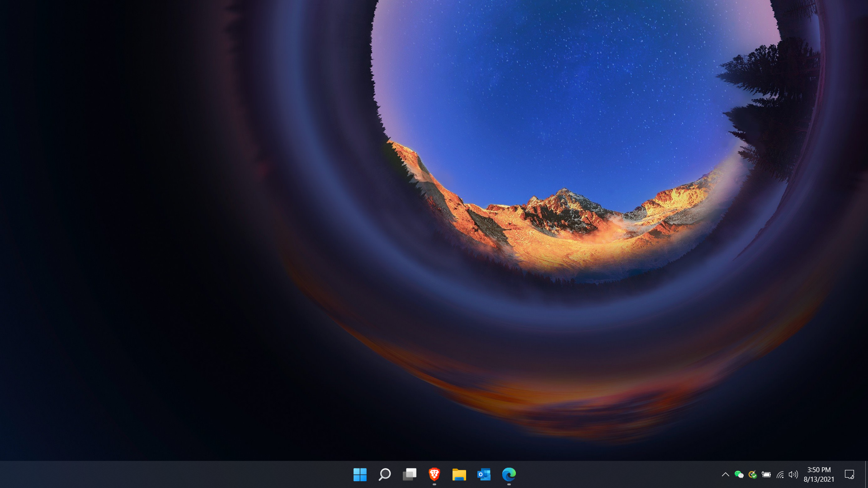Click the security checkmark tray icon

[x=753, y=474]
